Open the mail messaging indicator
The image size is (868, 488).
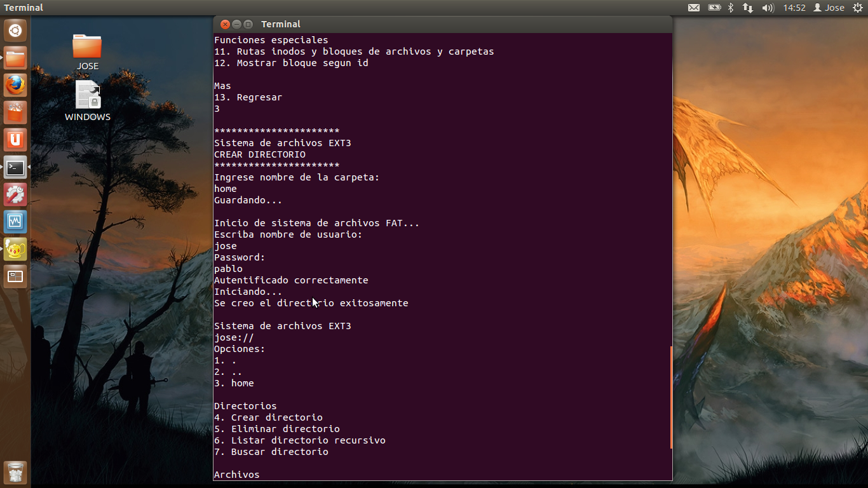694,8
